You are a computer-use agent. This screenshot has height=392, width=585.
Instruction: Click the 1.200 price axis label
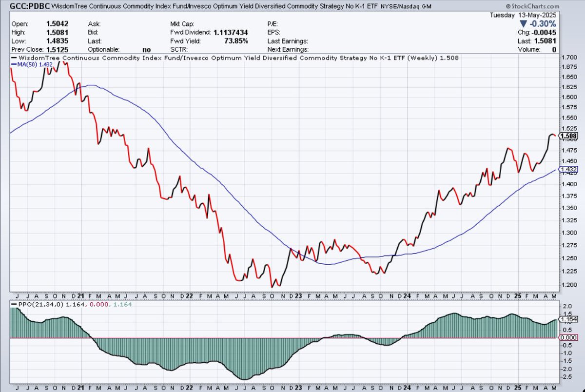coord(568,285)
